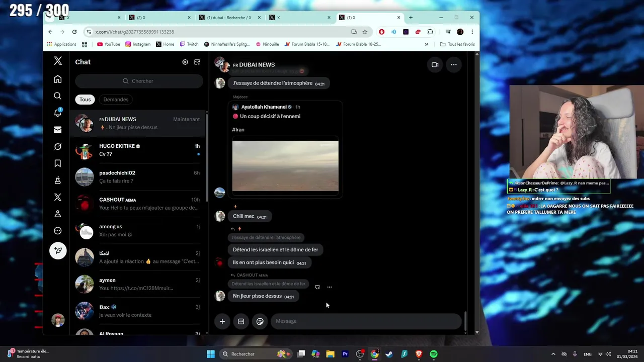
Task: Click the plus attachment button in composer
Action: pyautogui.click(x=222, y=321)
